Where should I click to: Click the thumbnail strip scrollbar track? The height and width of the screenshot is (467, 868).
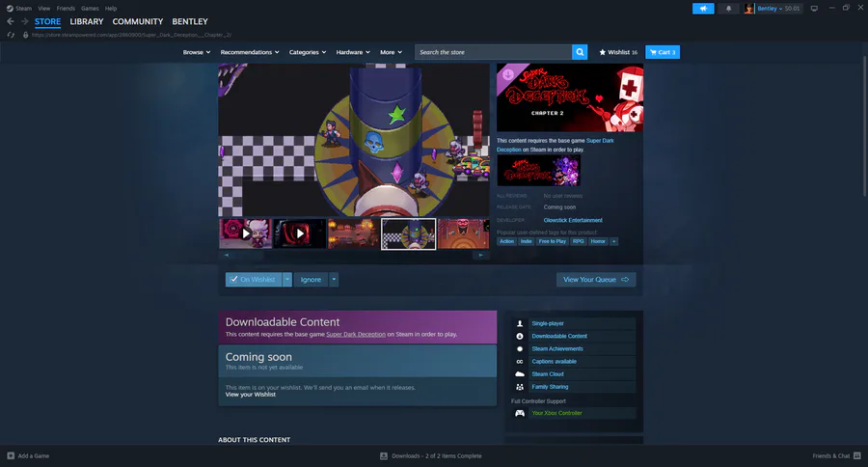coord(354,256)
